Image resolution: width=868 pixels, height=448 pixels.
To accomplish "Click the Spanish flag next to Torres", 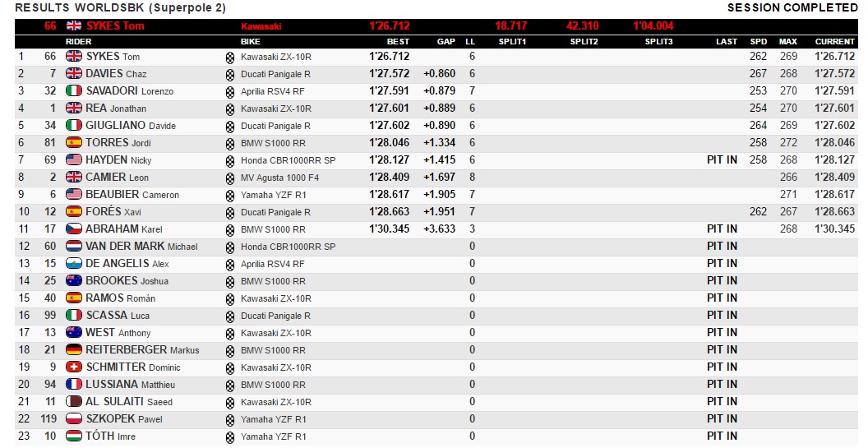I will [74, 143].
